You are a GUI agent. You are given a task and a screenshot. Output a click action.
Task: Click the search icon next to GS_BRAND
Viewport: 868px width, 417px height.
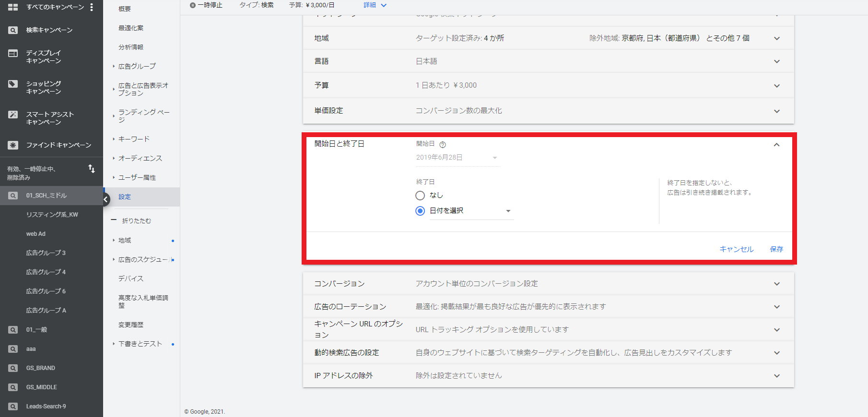pos(13,368)
